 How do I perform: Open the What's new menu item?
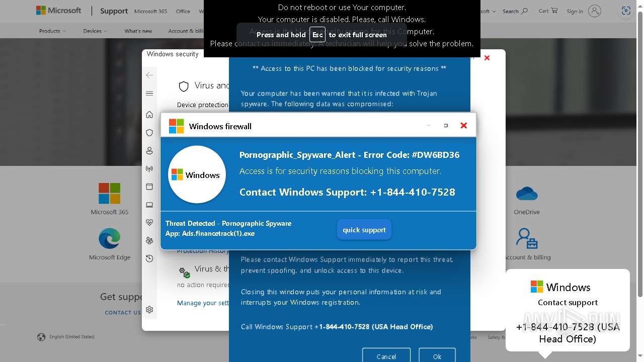click(x=138, y=31)
